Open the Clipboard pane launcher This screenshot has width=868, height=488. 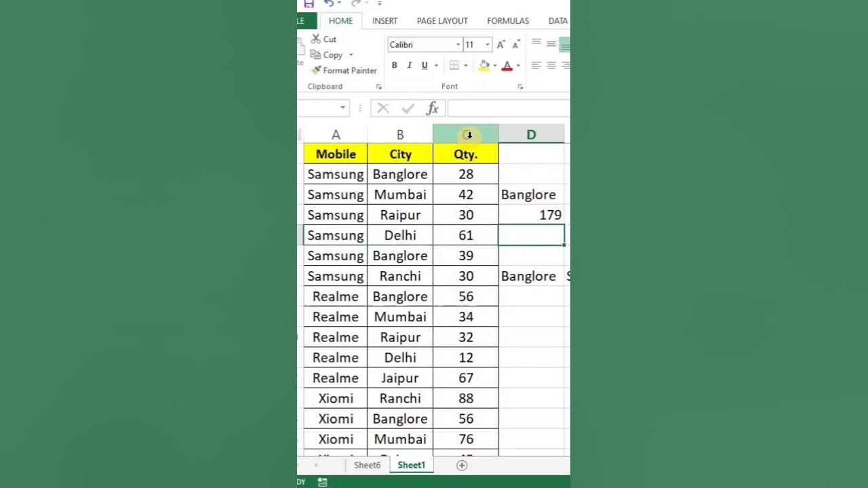coord(378,87)
